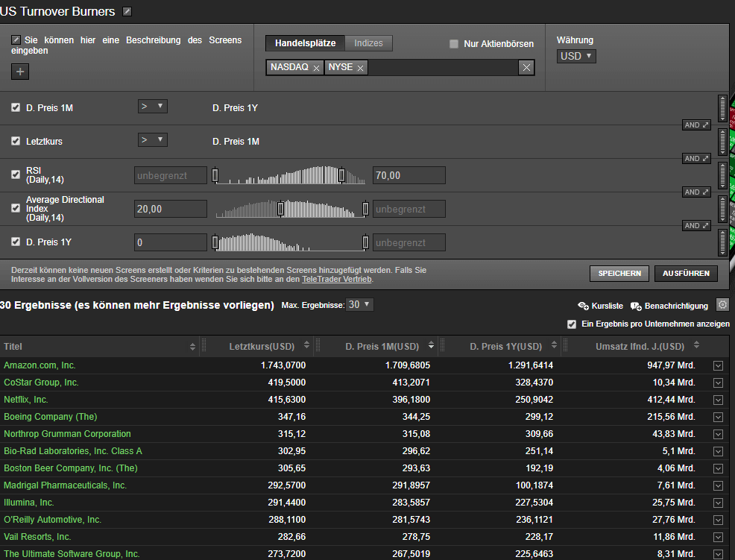Click the edit pencil next to the screen title
The image size is (735, 560).
[x=127, y=11]
